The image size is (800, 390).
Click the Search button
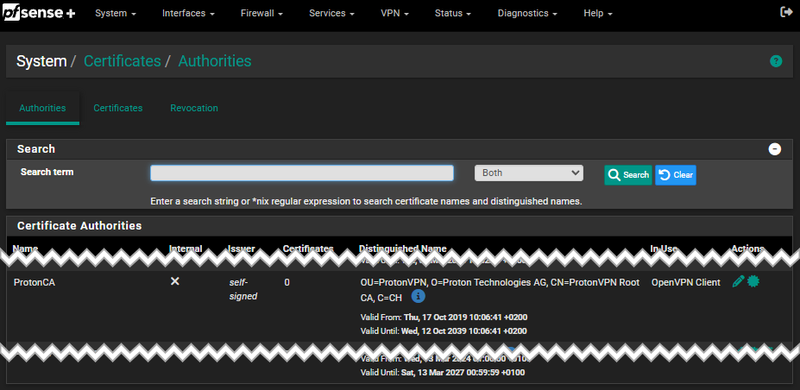[x=628, y=175]
